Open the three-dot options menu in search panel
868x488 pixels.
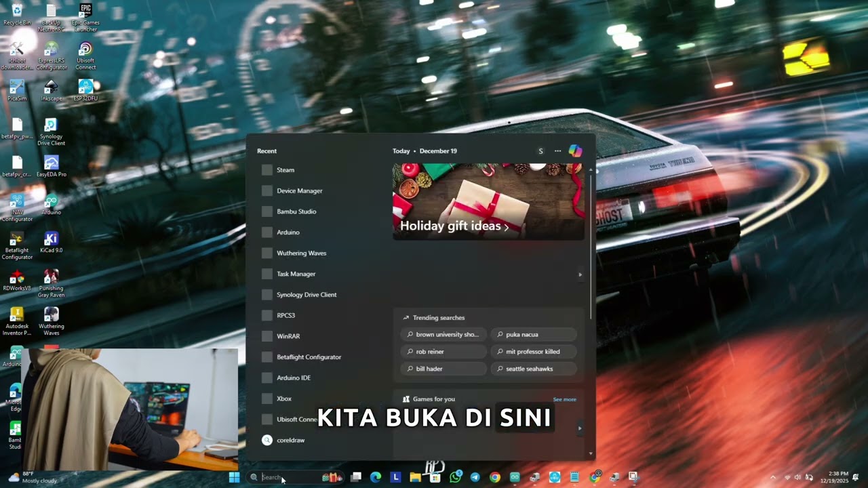tap(557, 151)
